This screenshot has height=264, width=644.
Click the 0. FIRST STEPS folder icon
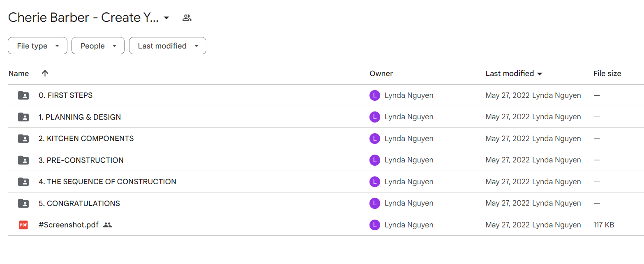click(x=23, y=95)
